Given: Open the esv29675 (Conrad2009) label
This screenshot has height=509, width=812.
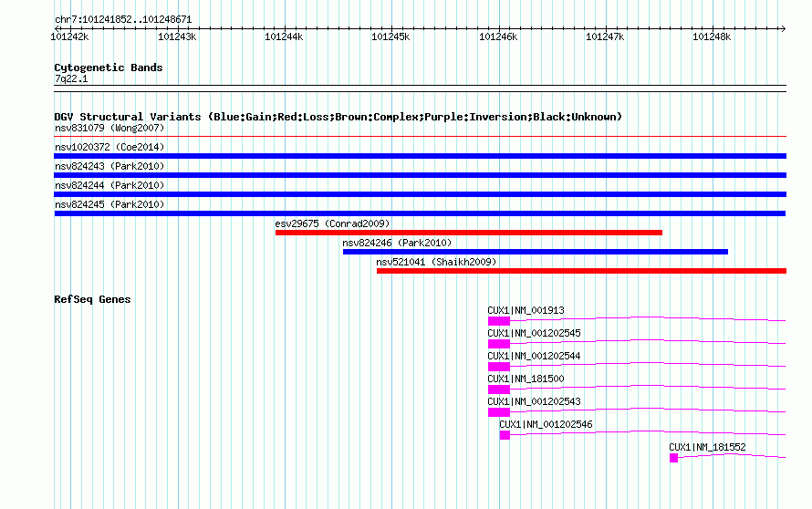Looking at the screenshot, I should [332, 223].
